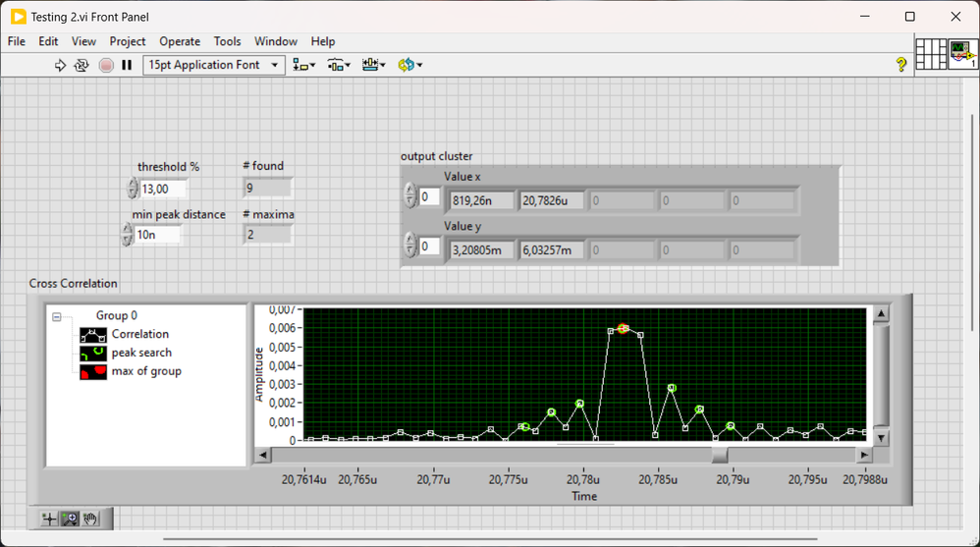
Task: Click the peak search plot legend icon
Action: [x=93, y=354]
